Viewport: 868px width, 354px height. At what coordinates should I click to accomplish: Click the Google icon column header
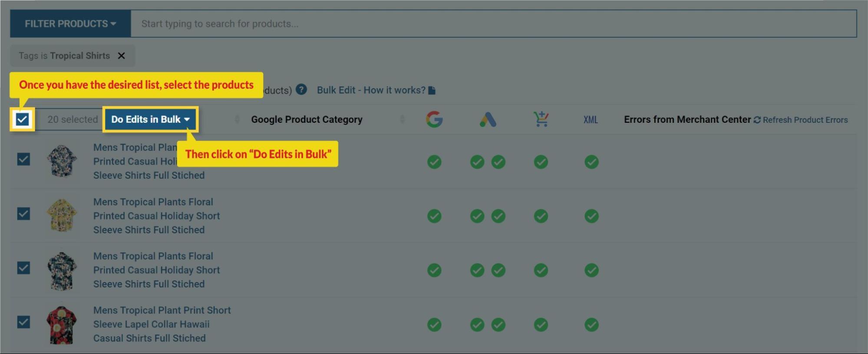[434, 119]
